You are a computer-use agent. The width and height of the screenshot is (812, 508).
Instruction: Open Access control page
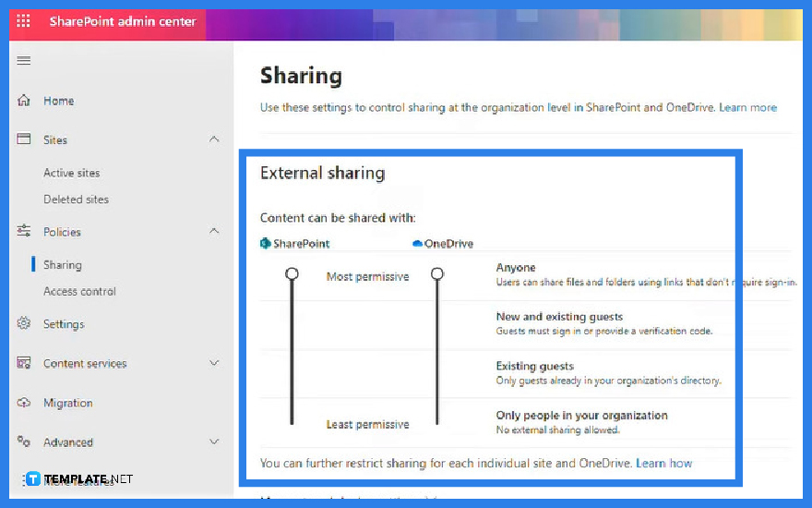pos(79,291)
